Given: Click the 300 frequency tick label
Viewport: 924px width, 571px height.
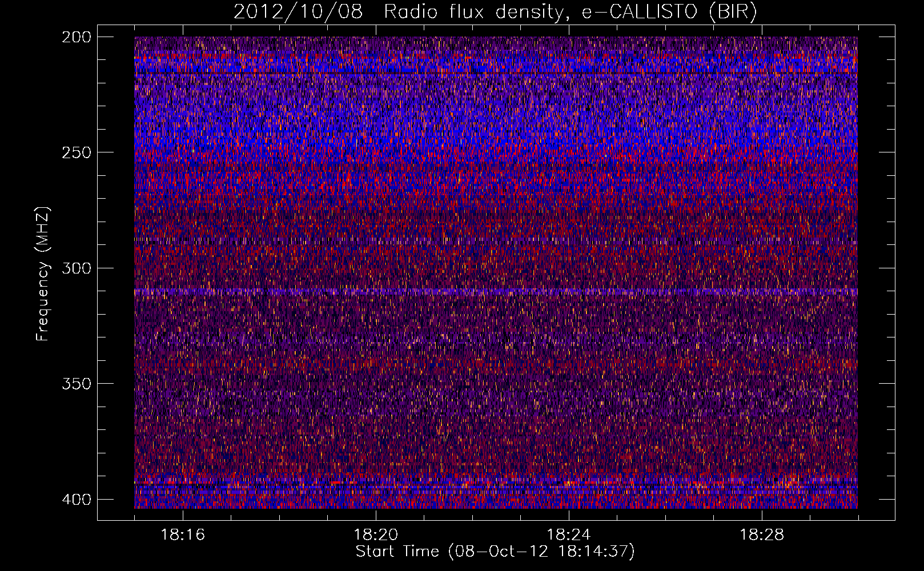Looking at the screenshot, I should pyautogui.click(x=76, y=268).
